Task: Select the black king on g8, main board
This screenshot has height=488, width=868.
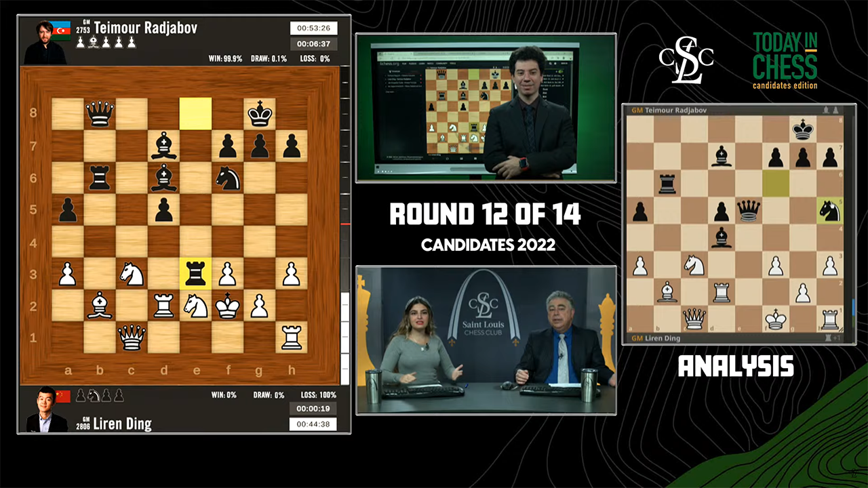Action: click(260, 114)
